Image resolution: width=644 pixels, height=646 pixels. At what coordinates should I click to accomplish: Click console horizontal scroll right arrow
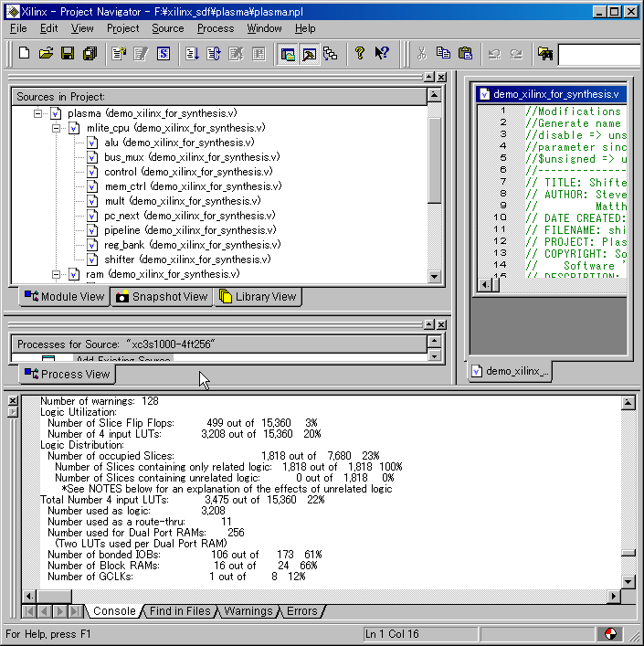coord(614,596)
